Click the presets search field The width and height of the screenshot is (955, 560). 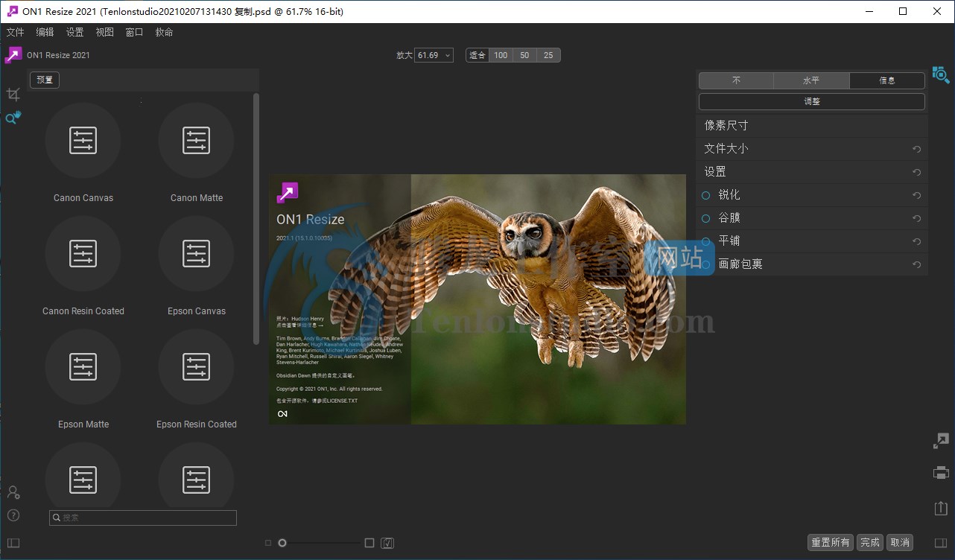pyautogui.click(x=143, y=518)
